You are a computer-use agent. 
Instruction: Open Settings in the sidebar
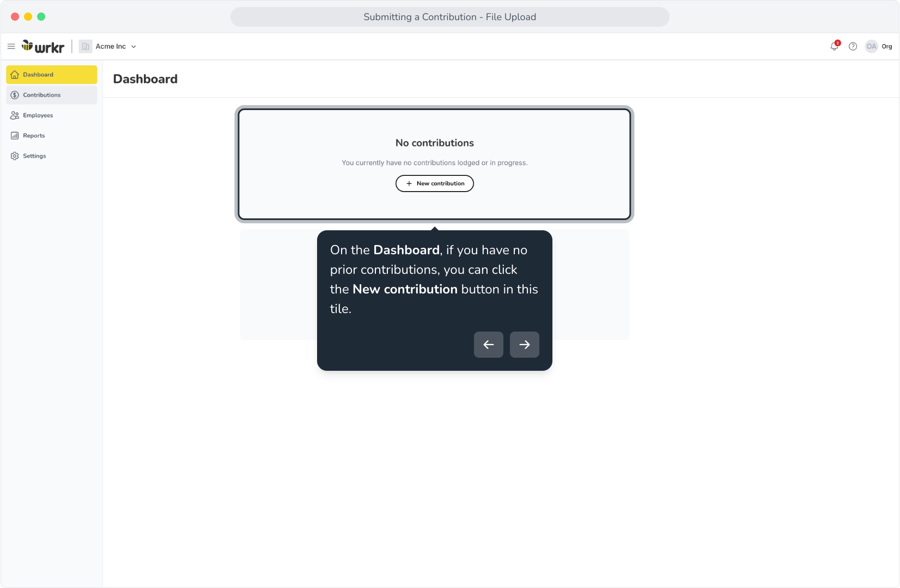[52, 156]
